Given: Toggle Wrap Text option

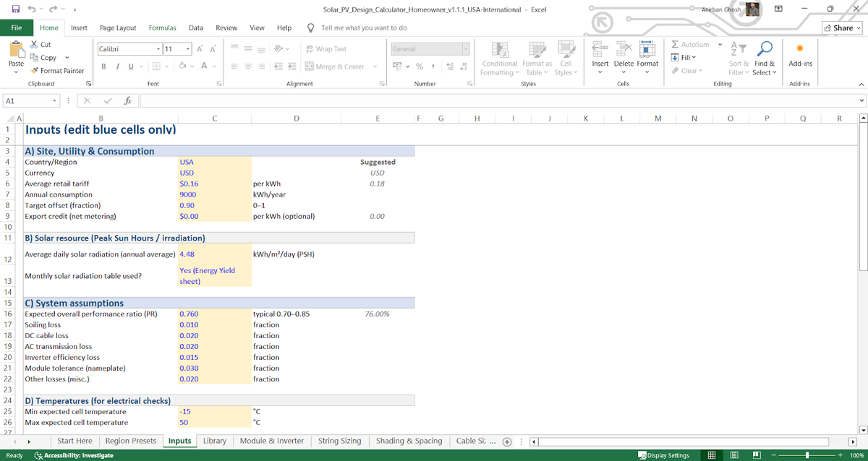Looking at the screenshot, I should click(325, 49).
